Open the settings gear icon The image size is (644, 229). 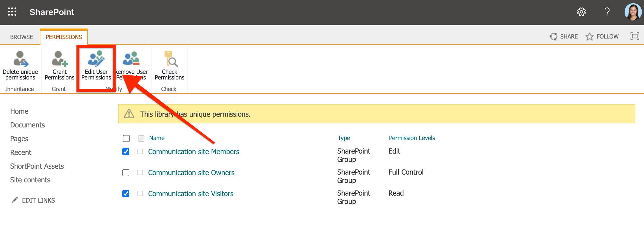point(581,12)
